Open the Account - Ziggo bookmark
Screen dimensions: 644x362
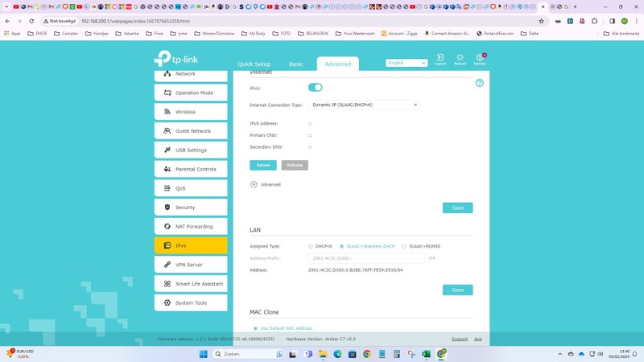[399, 34]
